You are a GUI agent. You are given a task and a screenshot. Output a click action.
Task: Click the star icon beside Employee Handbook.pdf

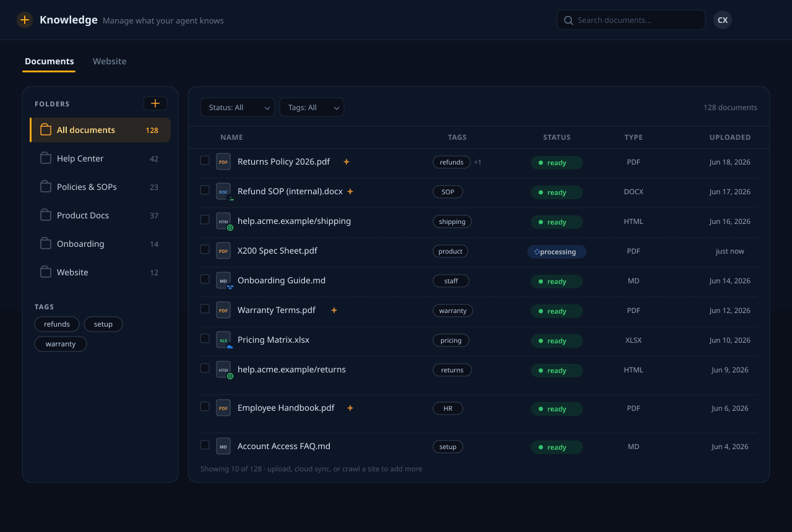pyautogui.click(x=350, y=408)
